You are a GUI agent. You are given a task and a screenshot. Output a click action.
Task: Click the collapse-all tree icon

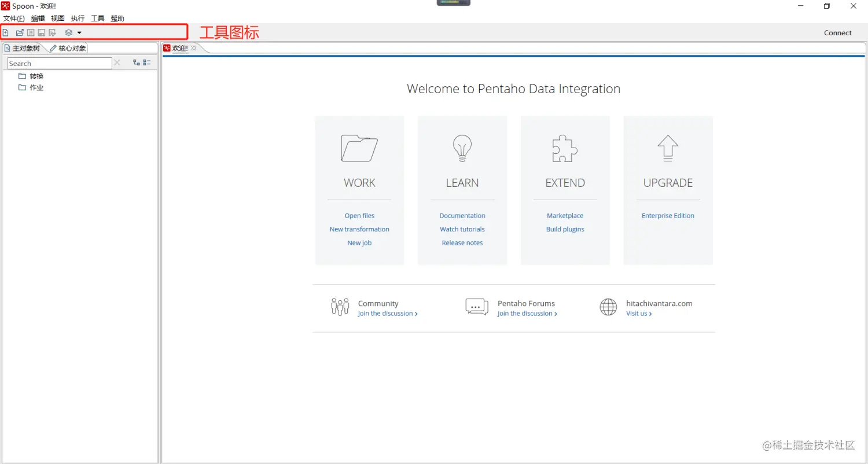[147, 62]
